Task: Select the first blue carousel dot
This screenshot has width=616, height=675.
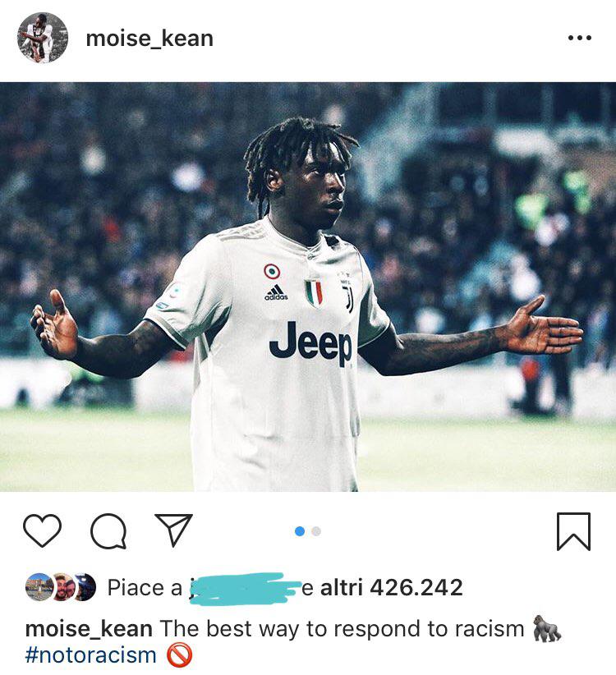Action: (300, 531)
